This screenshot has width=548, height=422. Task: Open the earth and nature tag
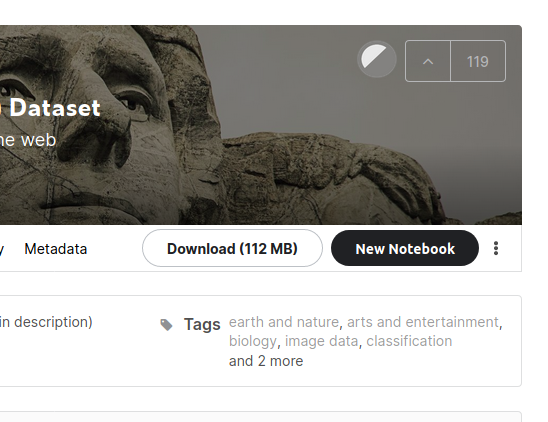[283, 322]
